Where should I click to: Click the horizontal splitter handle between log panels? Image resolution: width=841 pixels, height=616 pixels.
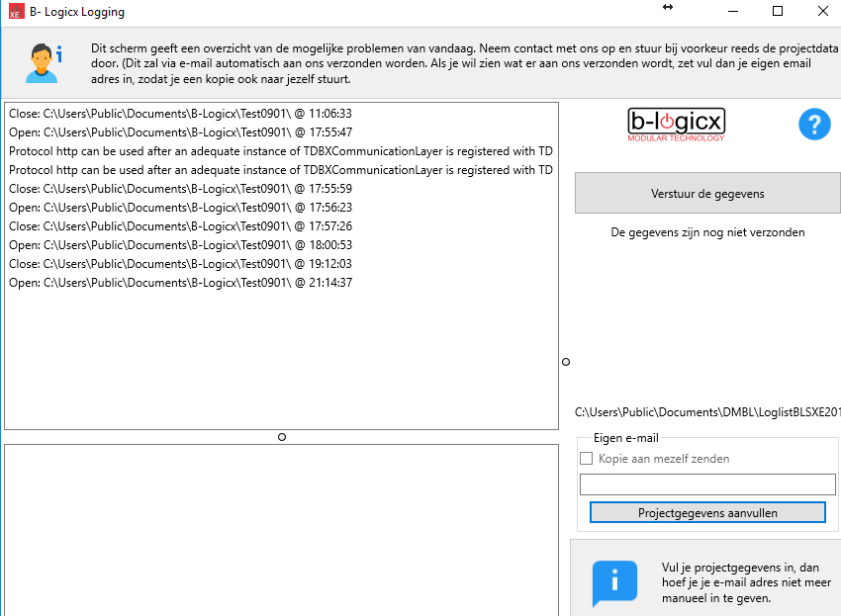[x=282, y=437]
